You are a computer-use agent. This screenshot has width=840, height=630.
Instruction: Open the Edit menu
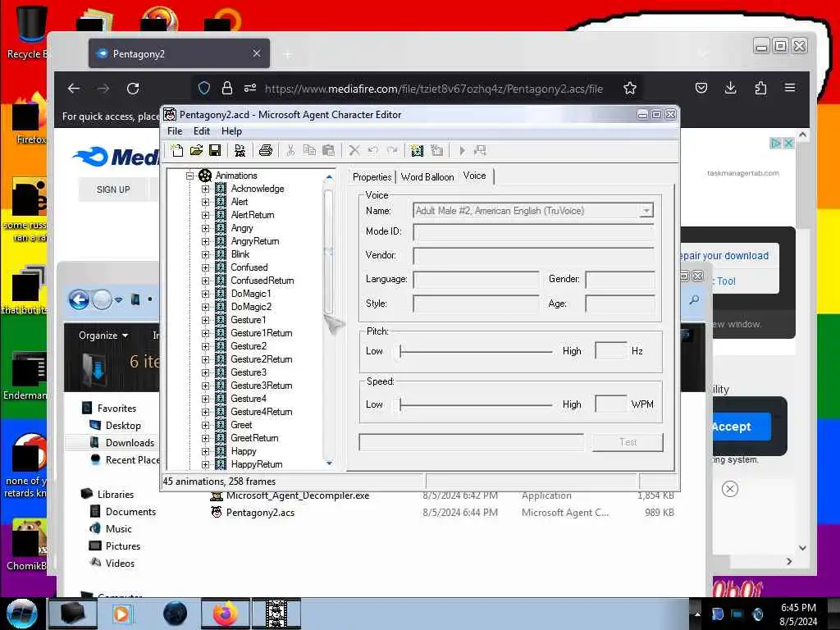[202, 131]
